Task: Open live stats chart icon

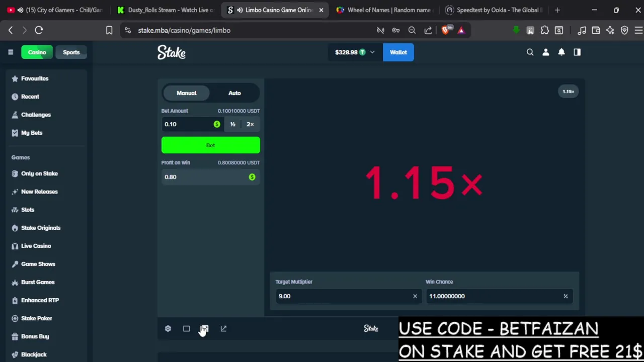Action: click(205, 329)
